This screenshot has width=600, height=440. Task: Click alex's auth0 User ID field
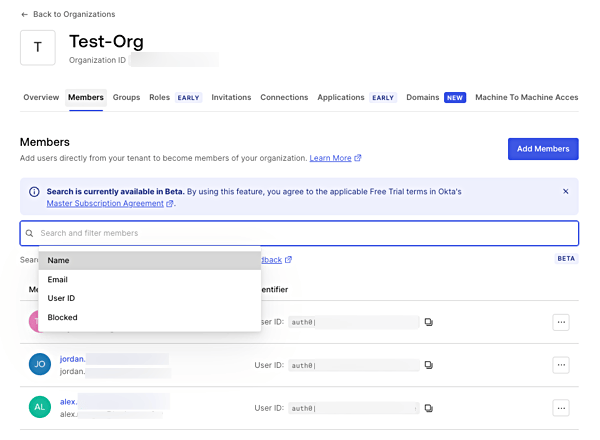[x=354, y=408]
